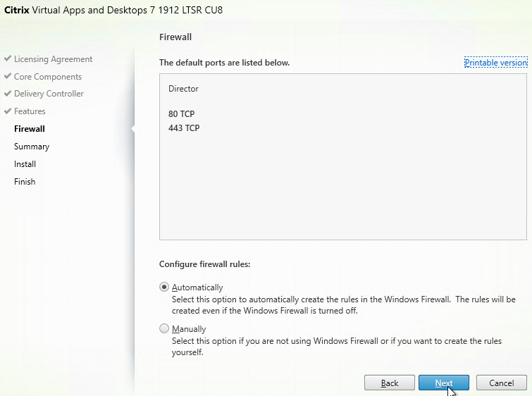Click the 443 TCP port entry

click(x=184, y=128)
